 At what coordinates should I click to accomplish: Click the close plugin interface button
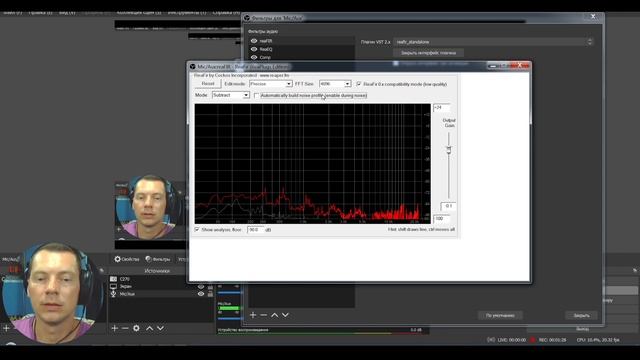click(x=428, y=53)
